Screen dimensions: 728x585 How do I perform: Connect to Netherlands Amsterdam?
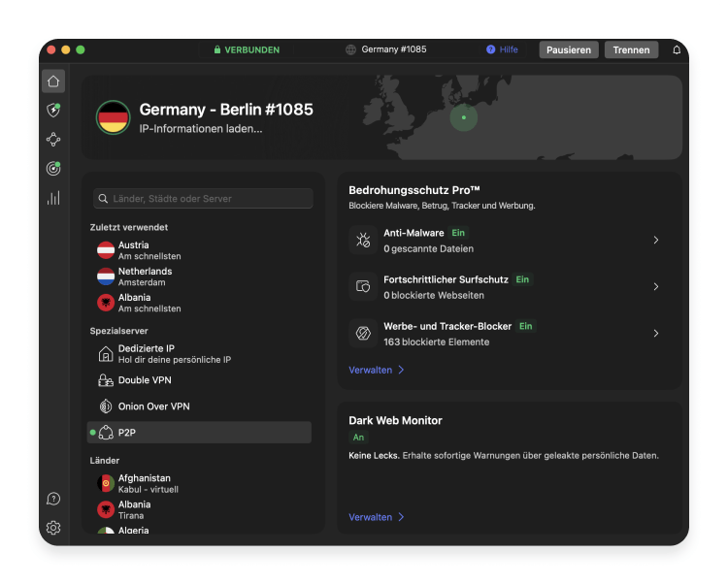[200, 276]
